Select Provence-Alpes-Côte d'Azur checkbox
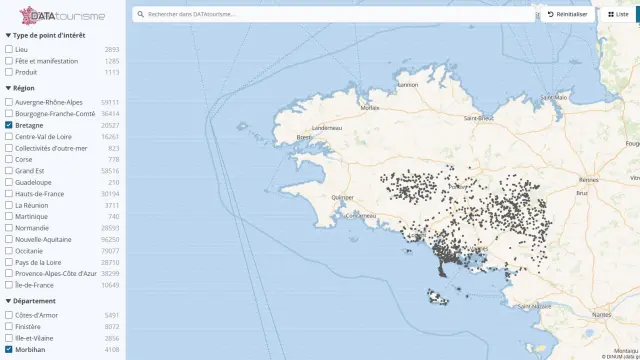This screenshot has height=360, width=640. [9, 273]
